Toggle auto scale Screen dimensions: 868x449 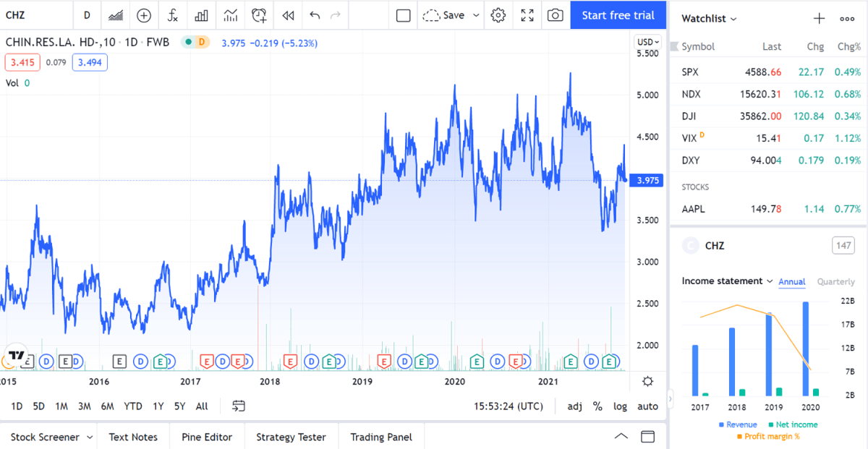pyautogui.click(x=647, y=406)
